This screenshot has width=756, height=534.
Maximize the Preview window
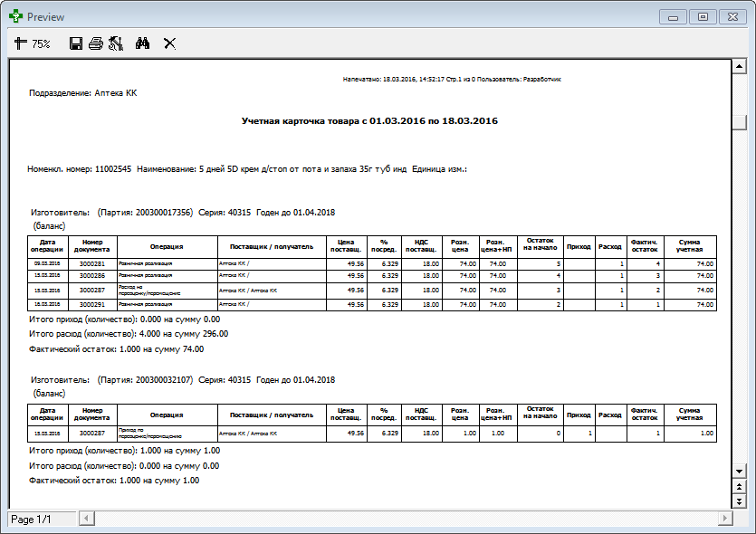(x=702, y=16)
